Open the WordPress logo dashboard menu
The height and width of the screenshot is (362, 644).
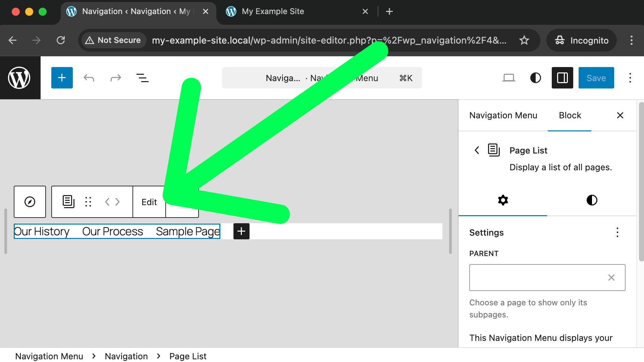pos(19,78)
